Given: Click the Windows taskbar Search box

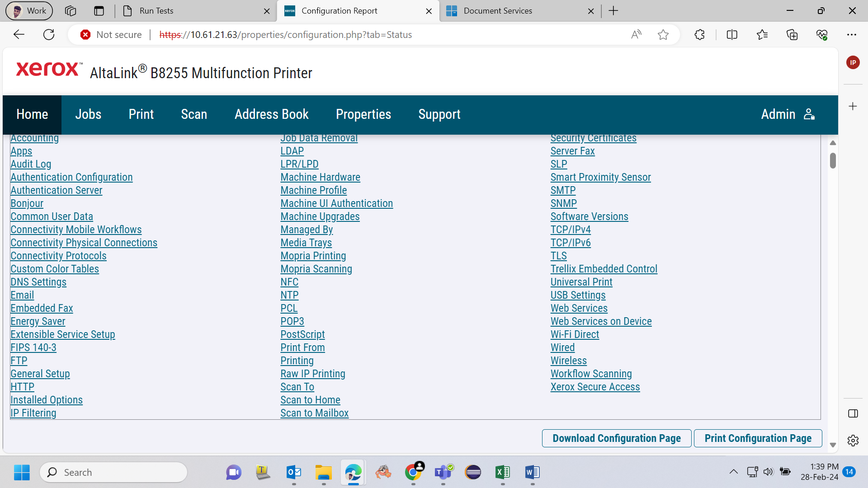Looking at the screenshot, I should coord(113,473).
